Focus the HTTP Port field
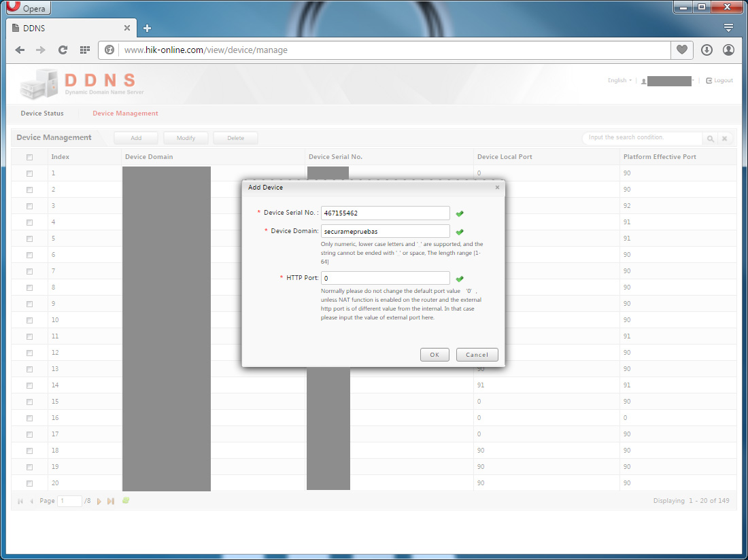The height and width of the screenshot is (560, 748). pyautogui.click(x=386, y=278)
